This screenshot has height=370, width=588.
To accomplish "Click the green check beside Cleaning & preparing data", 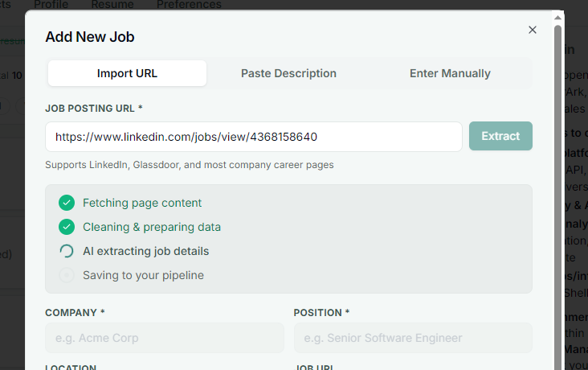I will (x=67, y=227).
